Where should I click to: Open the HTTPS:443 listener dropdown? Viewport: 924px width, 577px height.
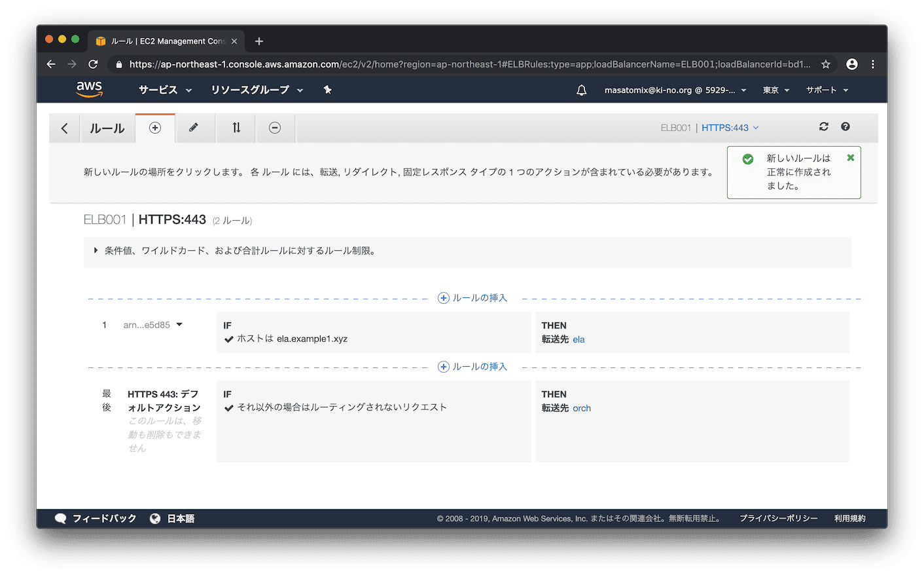[730, 128]
